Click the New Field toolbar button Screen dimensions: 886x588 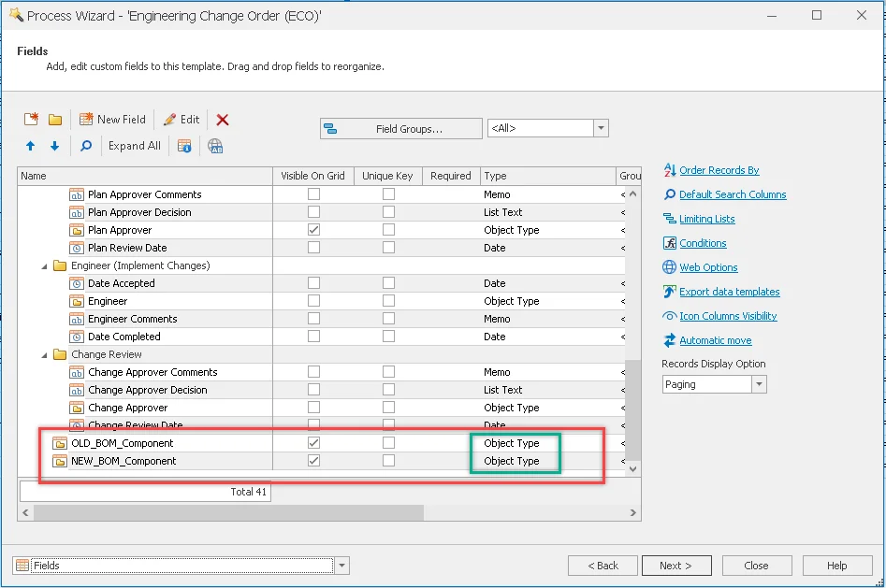(112, 120)
